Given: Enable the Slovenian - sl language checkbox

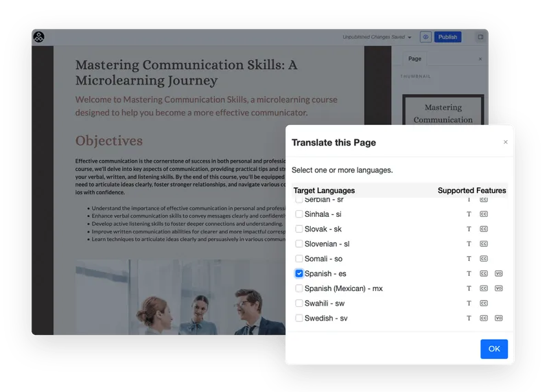Looking at the screenshot, I should (x=299, y=244).
